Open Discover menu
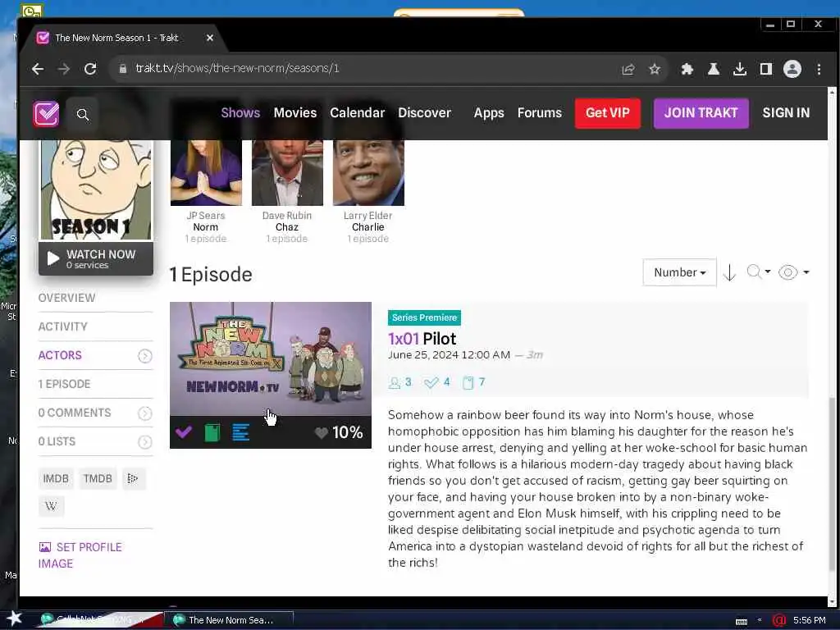 coord(424,113)
